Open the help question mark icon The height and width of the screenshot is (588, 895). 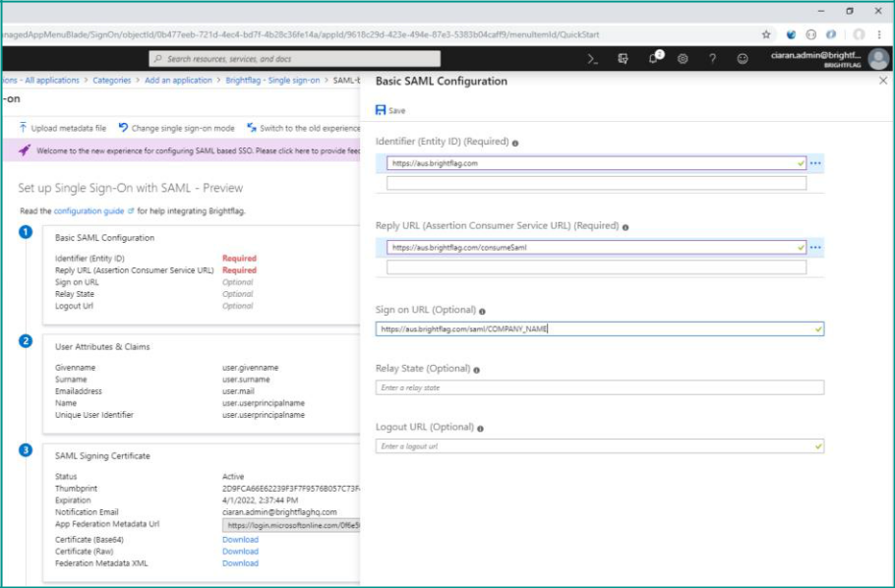coord(712,59)
